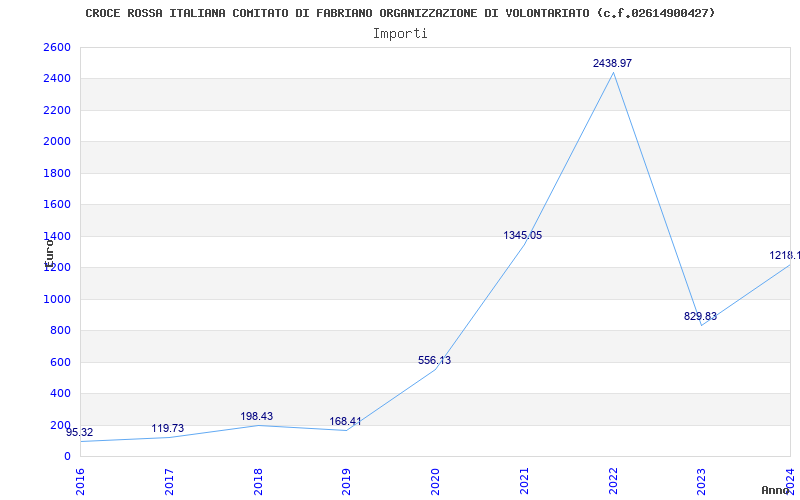Click the 2200 y-axis tick label
800x500 pixels.
(x=57, y=110)
